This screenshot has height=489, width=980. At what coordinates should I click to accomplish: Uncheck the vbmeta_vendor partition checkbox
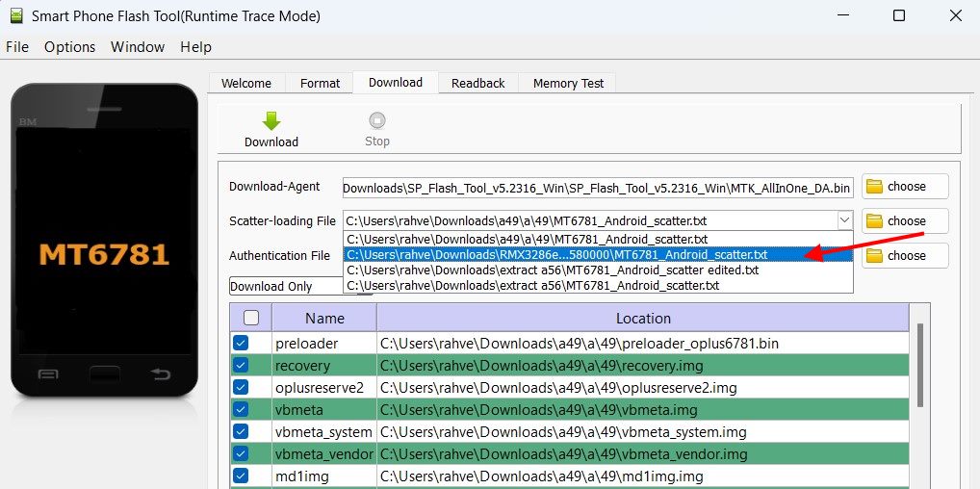(241, 453)
